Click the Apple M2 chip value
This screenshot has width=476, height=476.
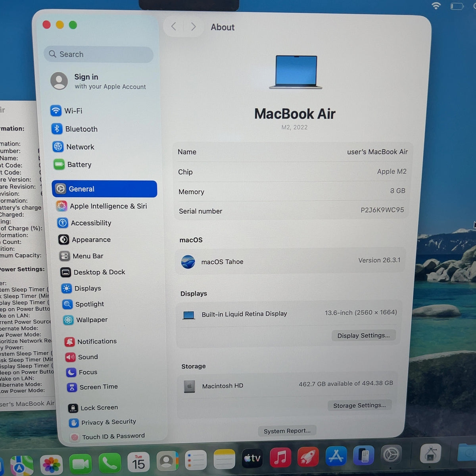(x=392, y=171)
